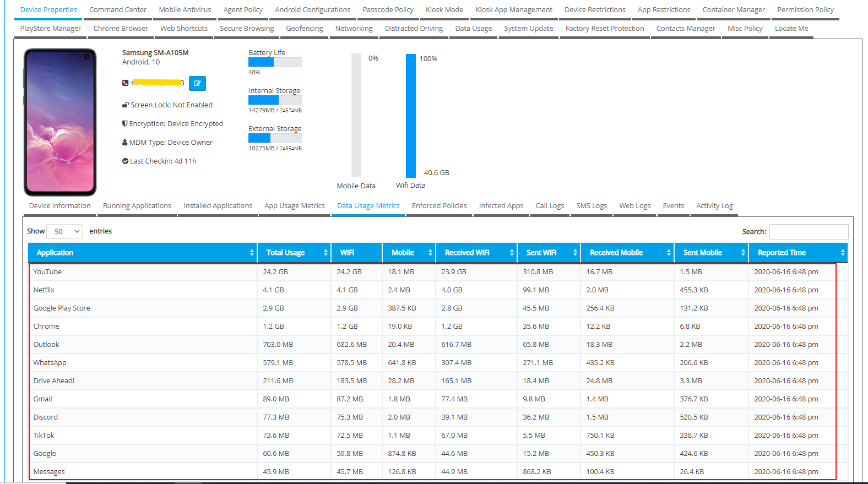The height and width of the screenshot is (484, 868).
Task: Sort by Total Usage column arrows
Action: click(325, 253)
